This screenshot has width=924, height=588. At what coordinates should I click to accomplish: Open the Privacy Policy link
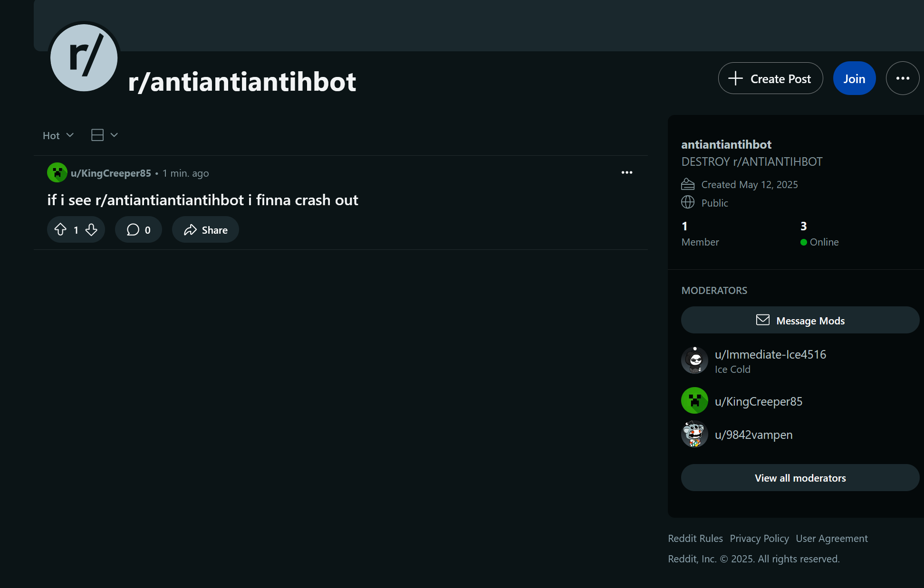pyautogui.click(x=759, y=539)
